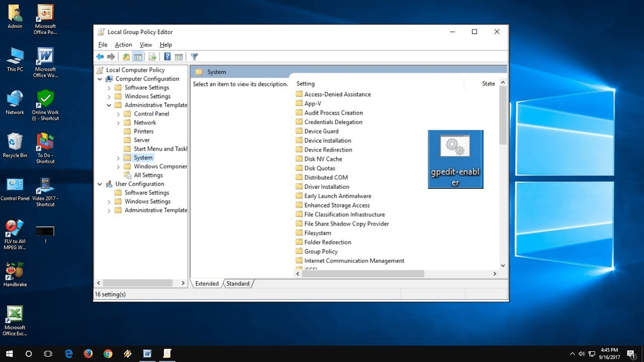Screen dimensions: 644x362
Task: Select the System node in the tree
Action: 143,157
